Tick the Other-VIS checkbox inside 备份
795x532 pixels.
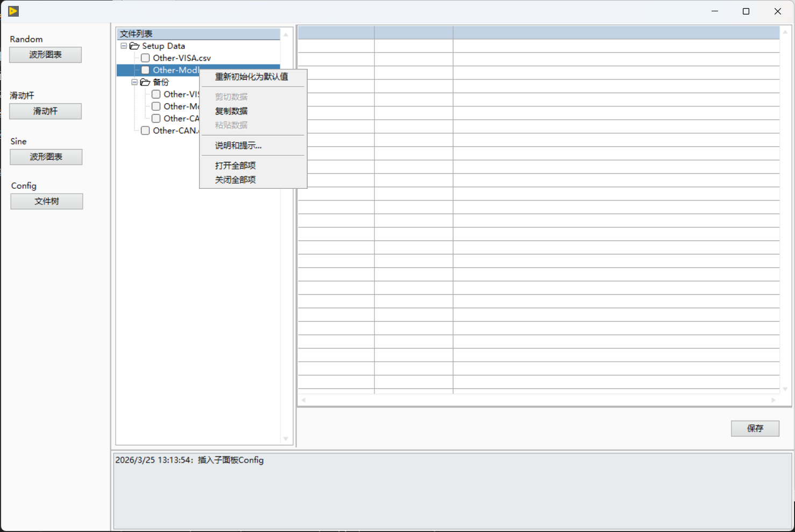point(156,94)
